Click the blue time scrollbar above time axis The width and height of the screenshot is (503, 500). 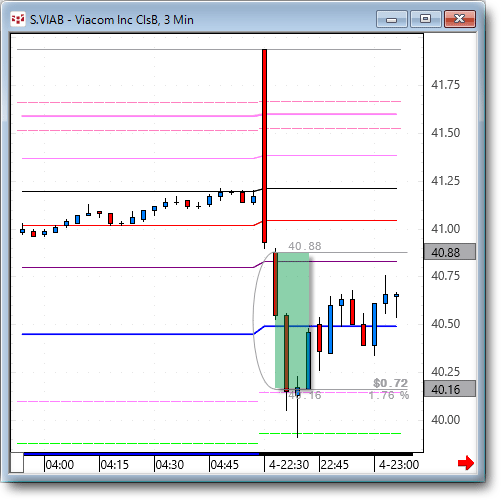[141, 454]
